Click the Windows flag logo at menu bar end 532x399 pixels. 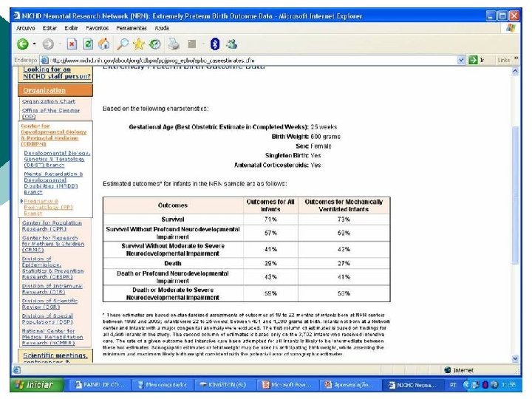pyautogui.click(x=511, y=28)
